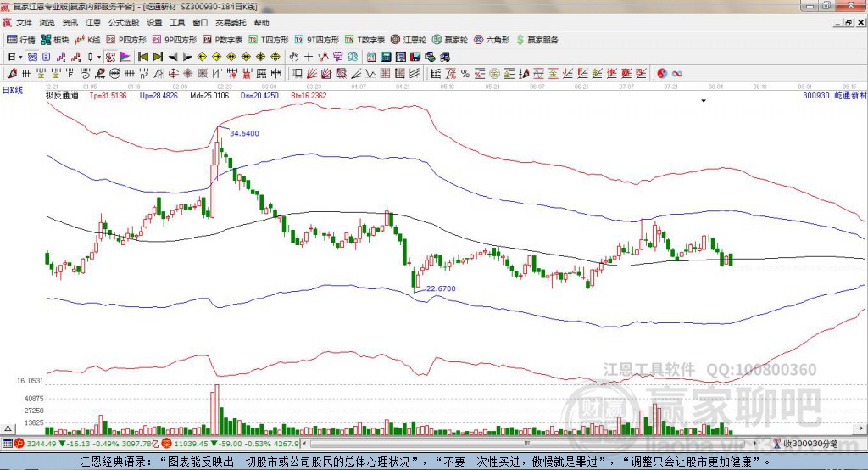Select the red pencil drawing tool
The height and width of the screenshot is (470, 868).
coord(12,73)
